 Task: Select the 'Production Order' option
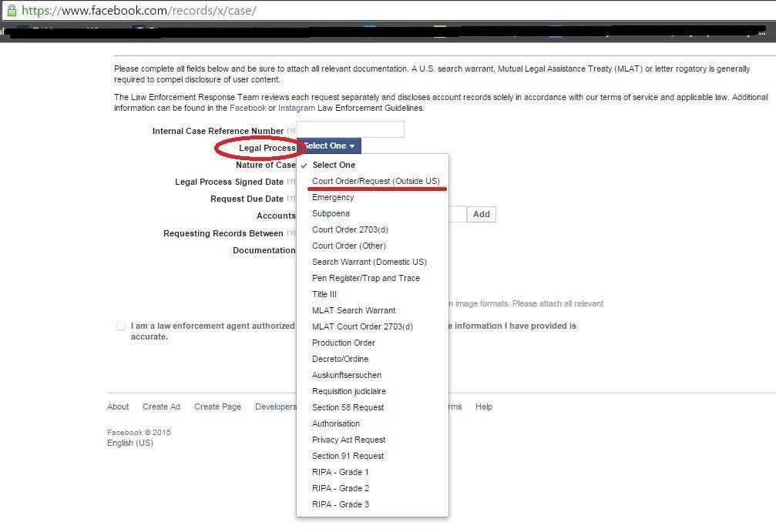(372, 343)
